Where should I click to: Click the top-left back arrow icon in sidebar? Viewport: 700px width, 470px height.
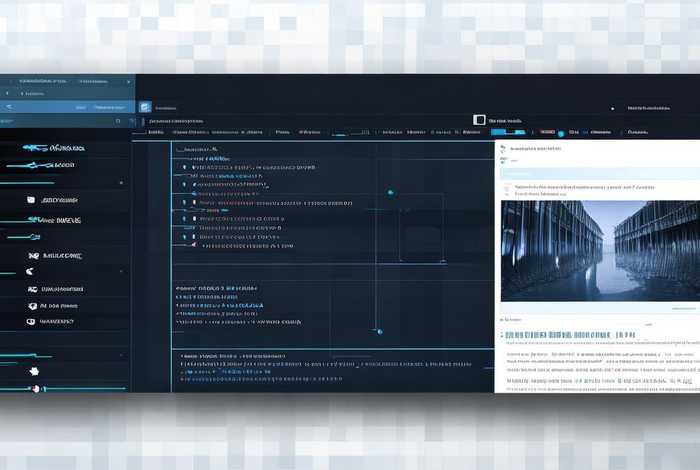click(x=10, y=105)
